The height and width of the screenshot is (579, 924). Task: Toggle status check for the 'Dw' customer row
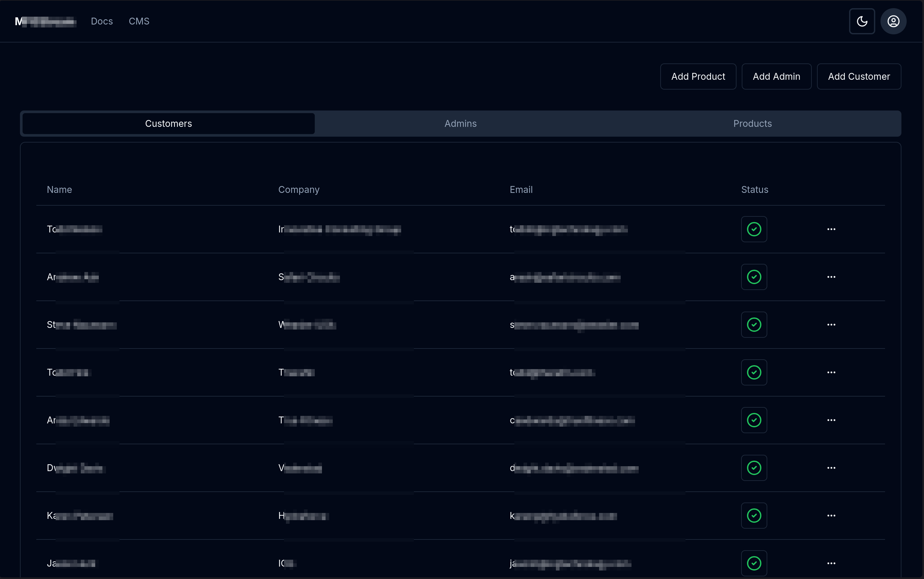(754, 468)
